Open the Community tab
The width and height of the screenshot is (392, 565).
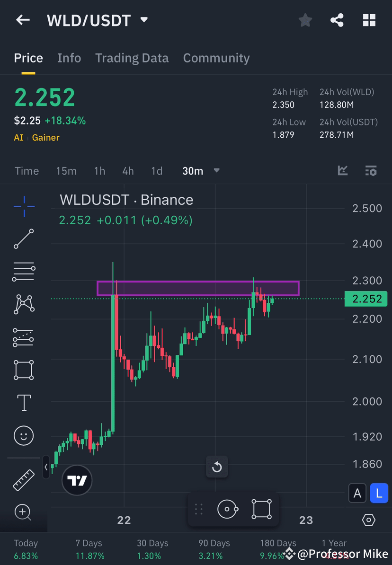click(216, 58)
